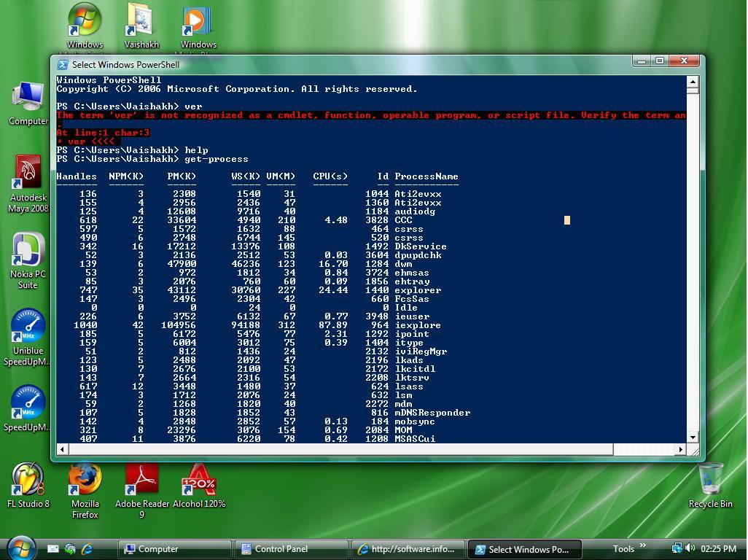Click the red 'At line:1 char:3' text

click(103, 133)
